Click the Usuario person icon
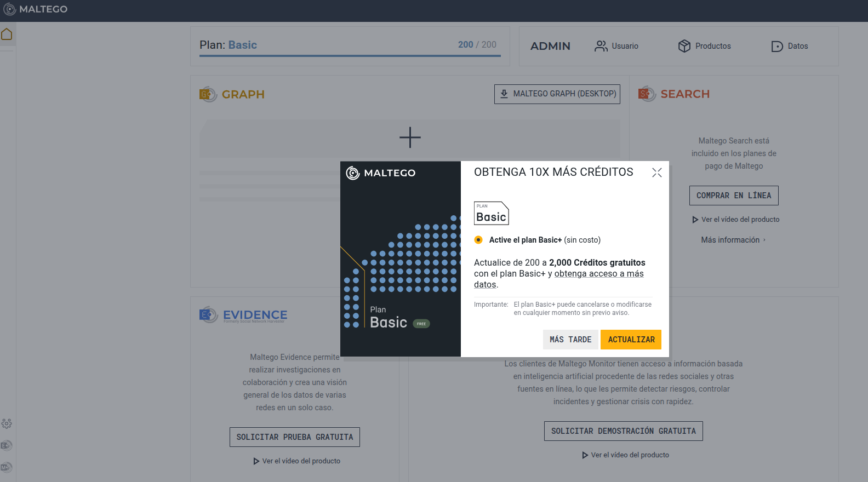The width and height of the screenshot is (868, 482). pos(601,46)
